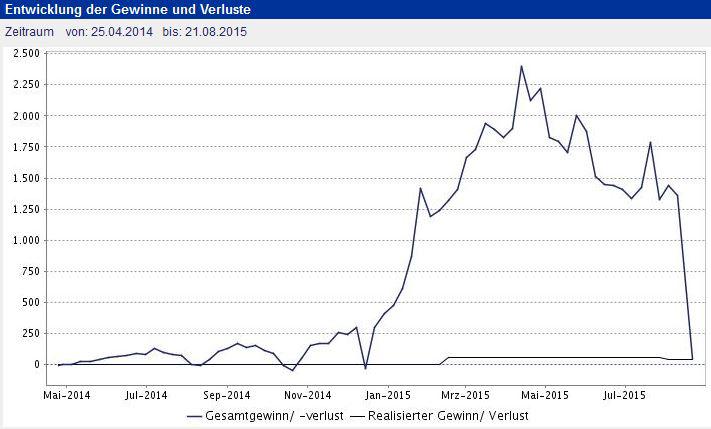Screen dimensions: 711x429
Task: Click the 'Realisierter Gewinn/ Verlust' legend entry
Action: coord(439,415)
